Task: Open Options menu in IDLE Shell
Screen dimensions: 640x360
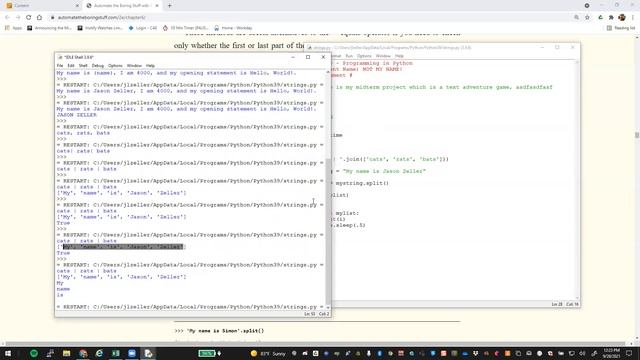Action: (x=115, y=66)
